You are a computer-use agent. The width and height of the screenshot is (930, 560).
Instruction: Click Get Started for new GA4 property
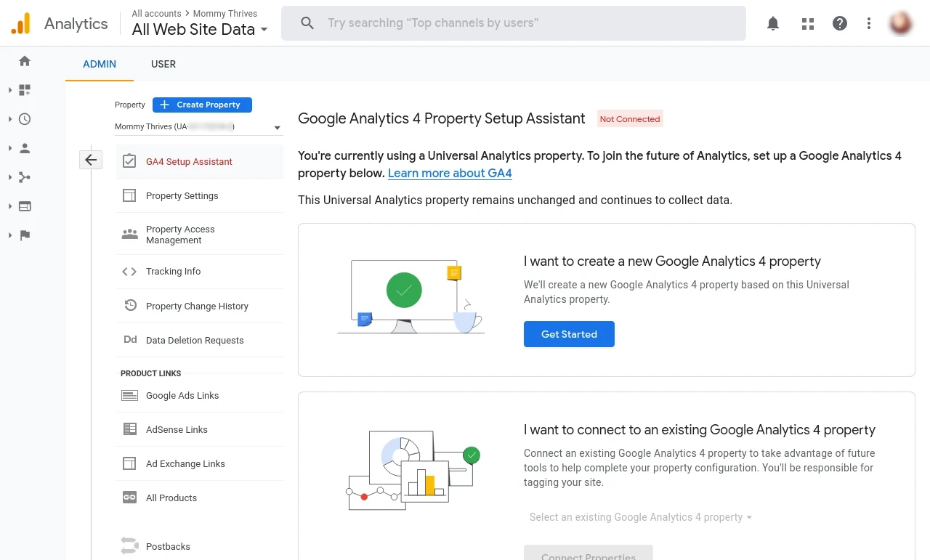click(569, 334)
